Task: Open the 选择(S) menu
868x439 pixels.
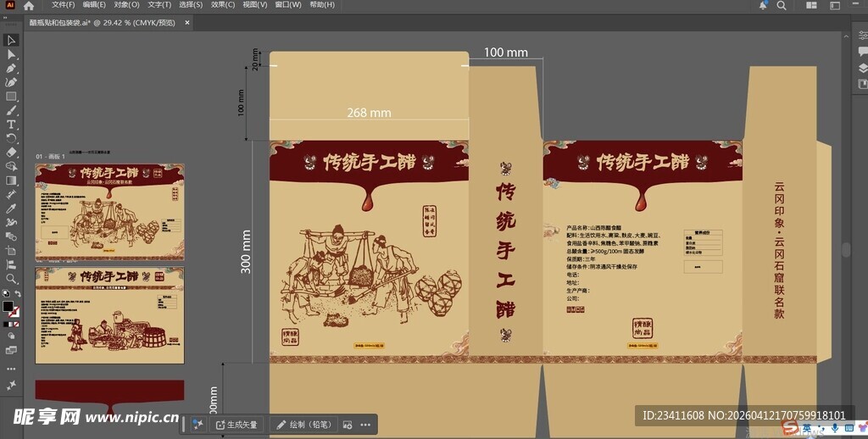Action: [191, 5]
